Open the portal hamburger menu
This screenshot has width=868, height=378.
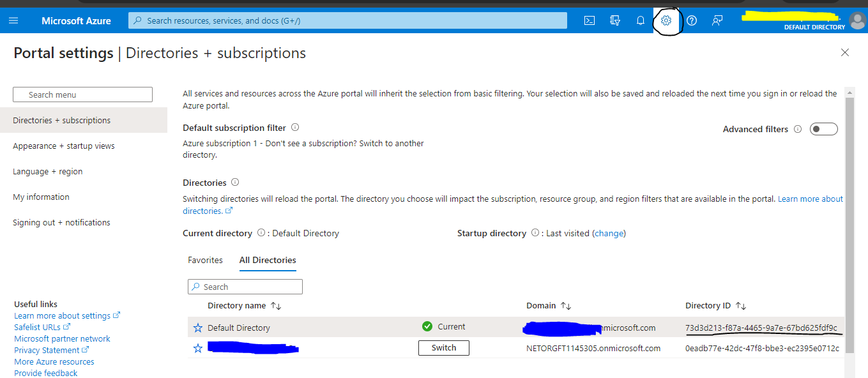[13, 20]
